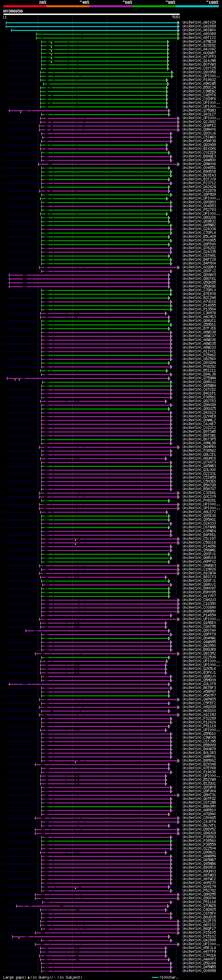Open the UniRef100_Q8VWV3 record
The image size is (222, 980).
(199, 275)
